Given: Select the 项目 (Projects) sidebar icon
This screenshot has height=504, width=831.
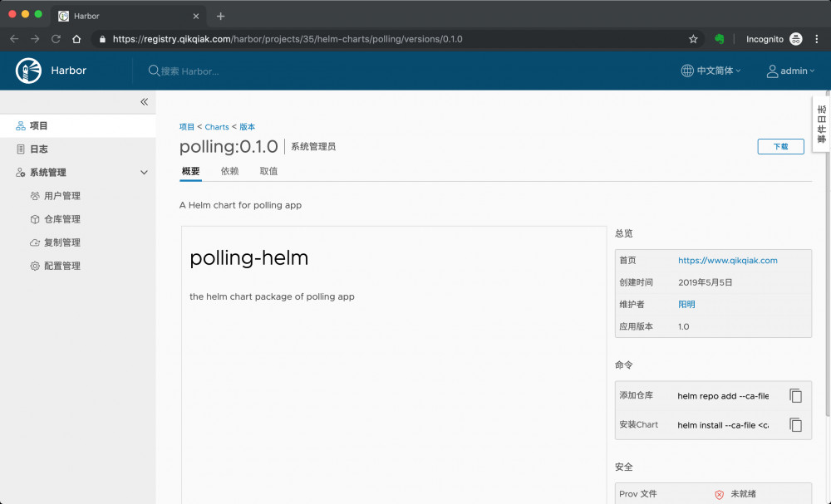Looking at the screenshot, I should [18, 125].
